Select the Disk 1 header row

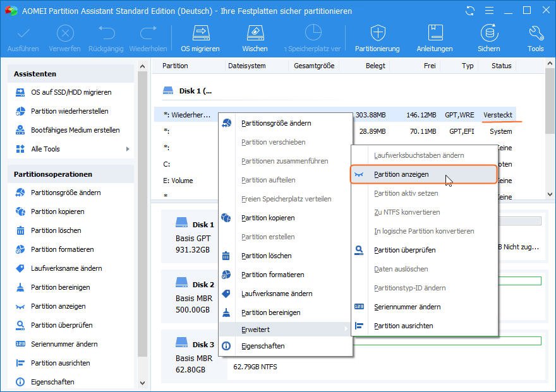187,91
